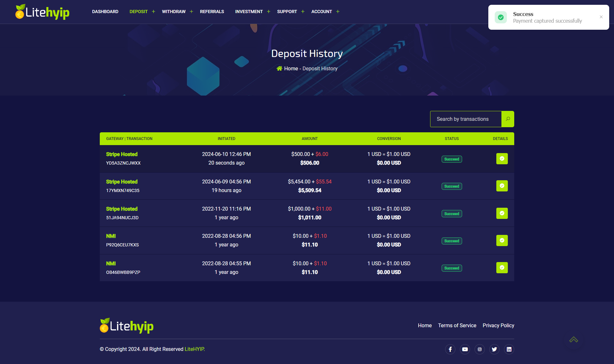The image size is (614, 364).
Task: Open the Privacy Policy link
Action: [x=498, y=325]
